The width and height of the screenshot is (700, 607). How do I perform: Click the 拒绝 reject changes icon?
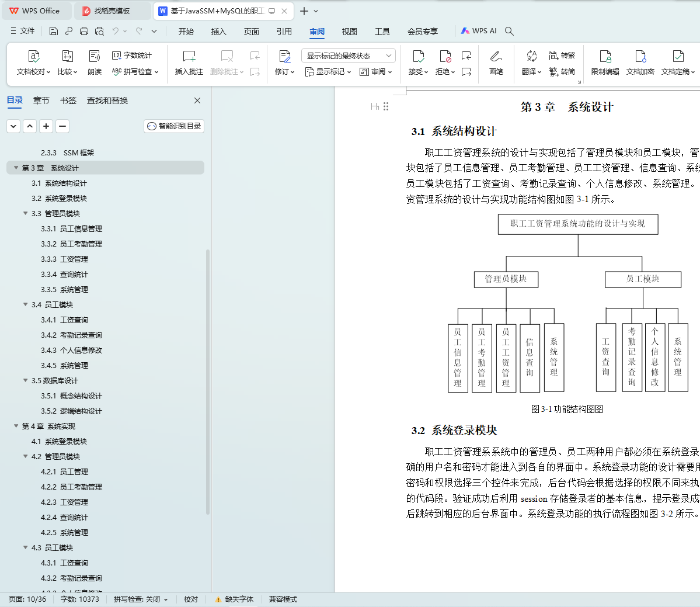click(x=445, y=63)
